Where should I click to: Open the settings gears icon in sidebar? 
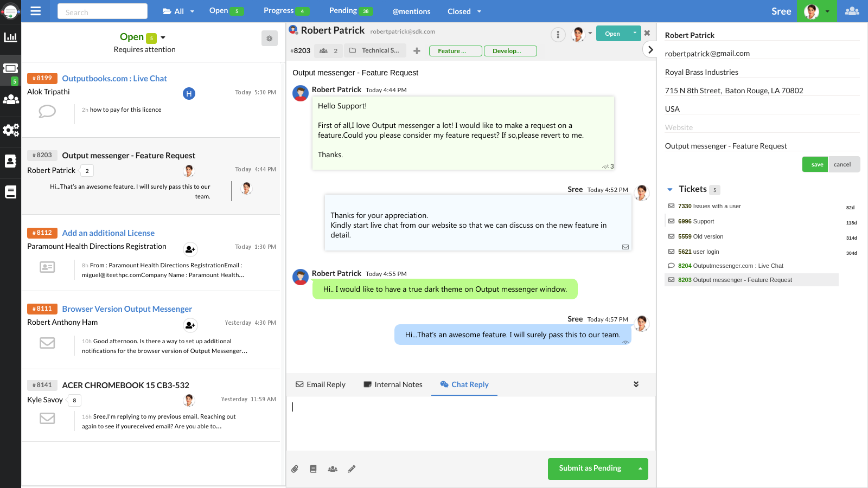pyautogui.click(x=10, y=130)
